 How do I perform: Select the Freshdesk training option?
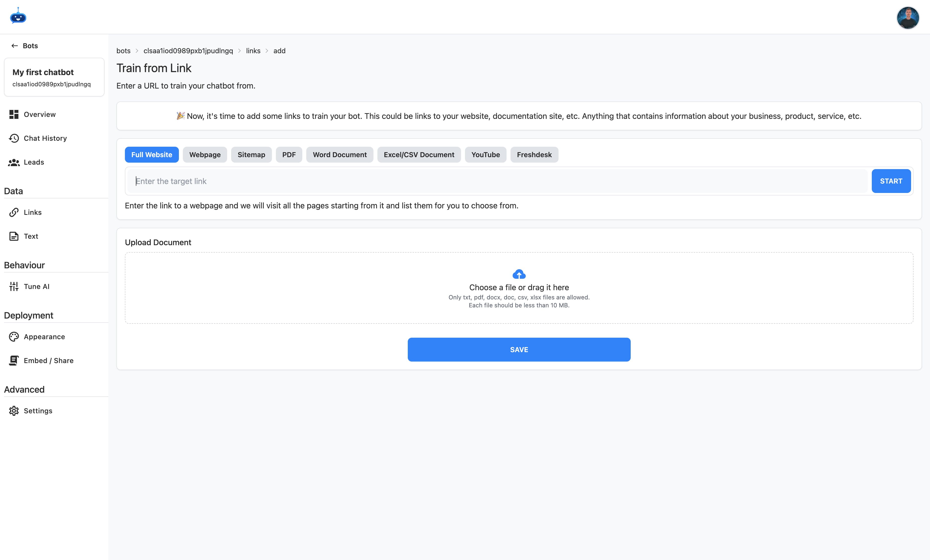pyautogui.click(x=534, y=155)
